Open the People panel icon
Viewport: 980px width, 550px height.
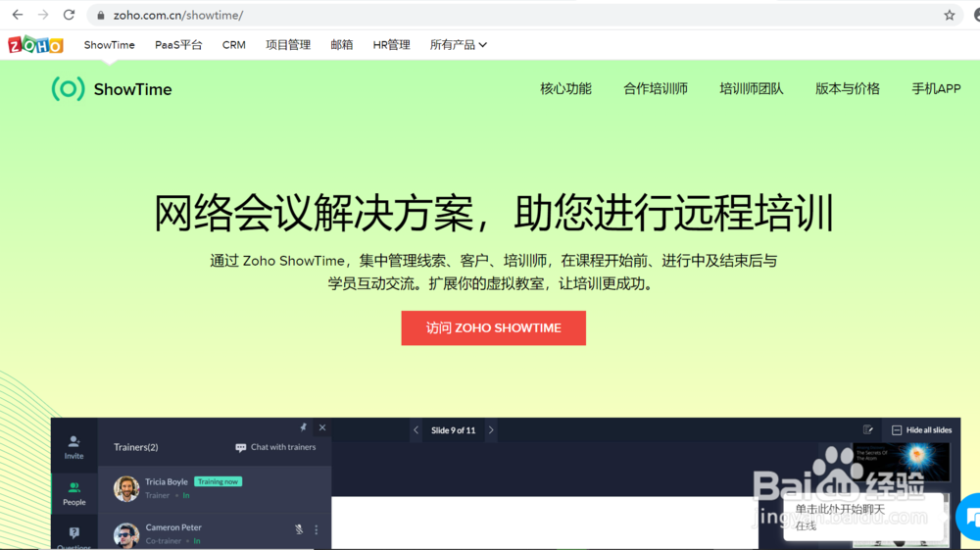73,487
